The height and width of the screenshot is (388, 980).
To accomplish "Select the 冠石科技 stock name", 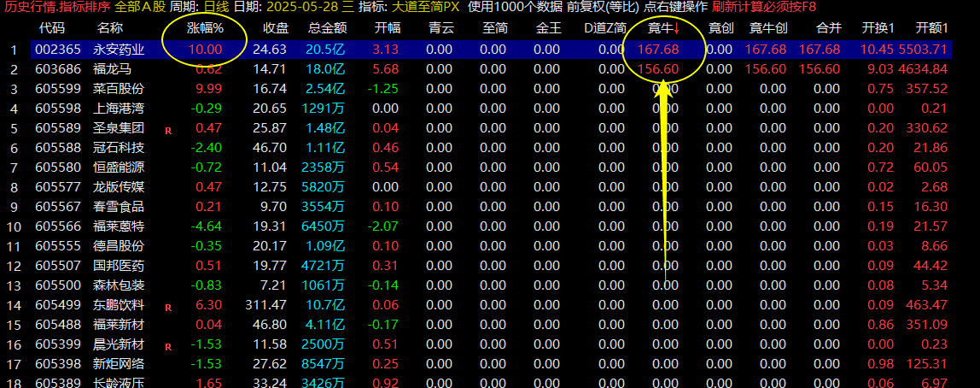I will pyautogui.click(x=118, y=148).
